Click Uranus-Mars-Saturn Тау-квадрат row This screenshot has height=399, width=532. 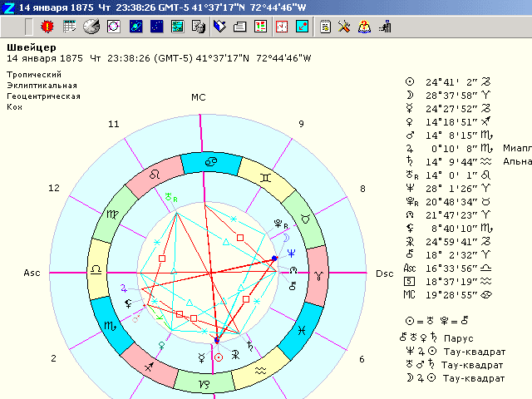[455, 365]
